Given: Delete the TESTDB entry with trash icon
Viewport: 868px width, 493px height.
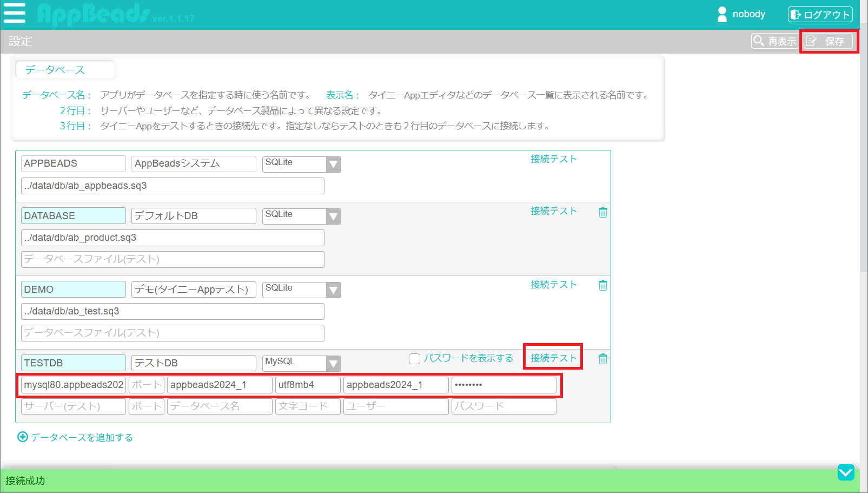Looking at the screenshot, I should tap(602, 359).
